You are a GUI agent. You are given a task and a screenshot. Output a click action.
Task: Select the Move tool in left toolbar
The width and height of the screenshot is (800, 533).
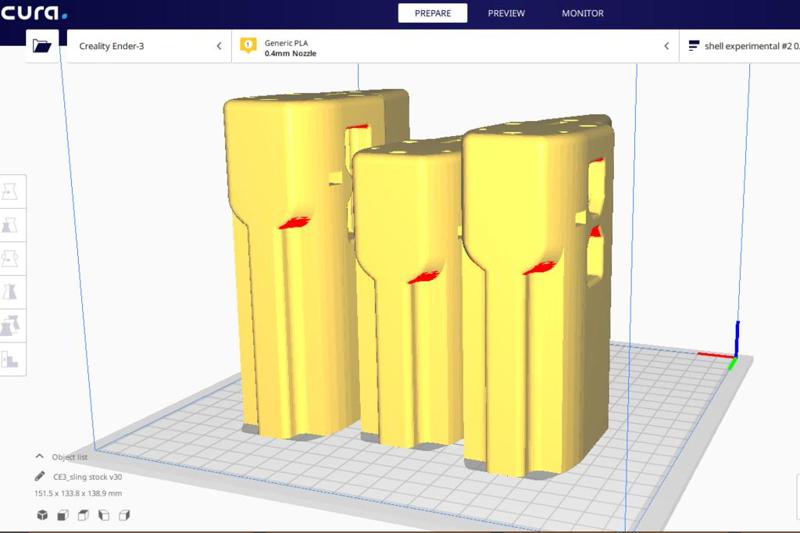click(10, 191)
